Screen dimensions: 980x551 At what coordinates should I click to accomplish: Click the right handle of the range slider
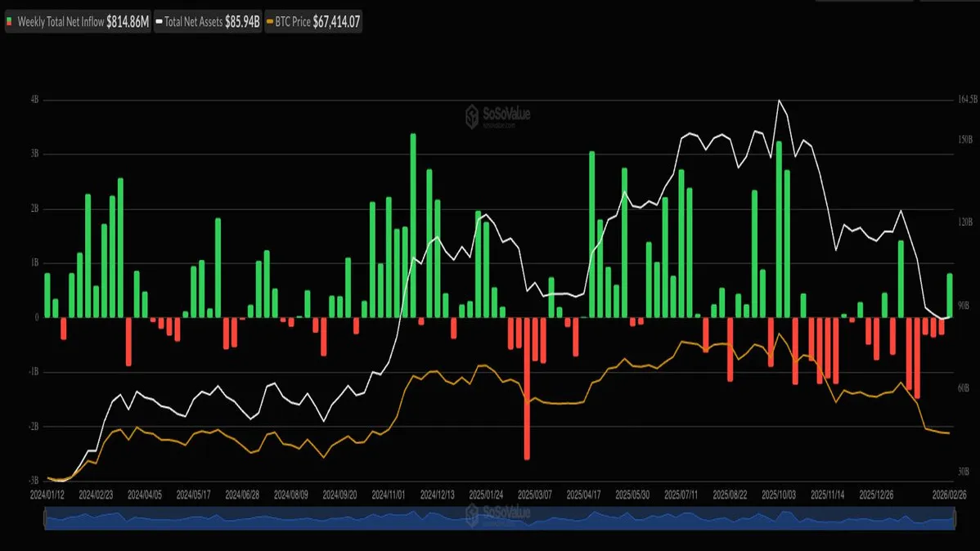[x=954, y=518]
